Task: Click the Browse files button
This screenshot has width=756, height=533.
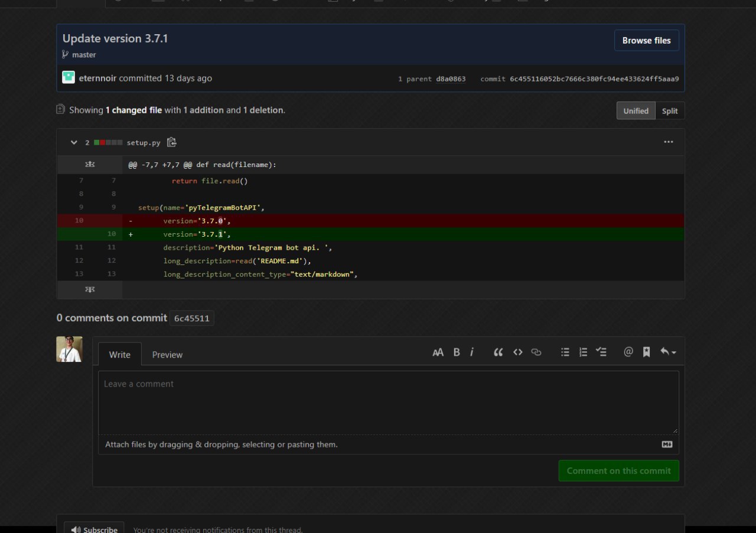Action: [647, 41]
